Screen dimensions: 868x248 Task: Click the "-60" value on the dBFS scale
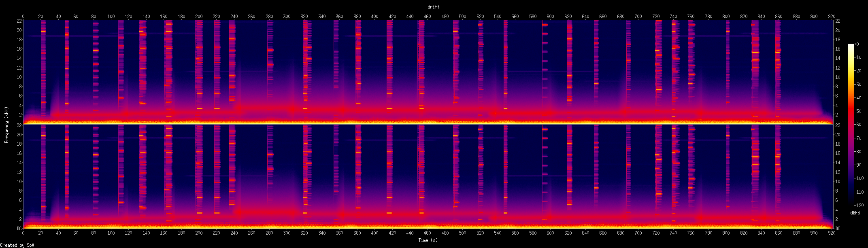pyautogui.click(x=858, y=125)
